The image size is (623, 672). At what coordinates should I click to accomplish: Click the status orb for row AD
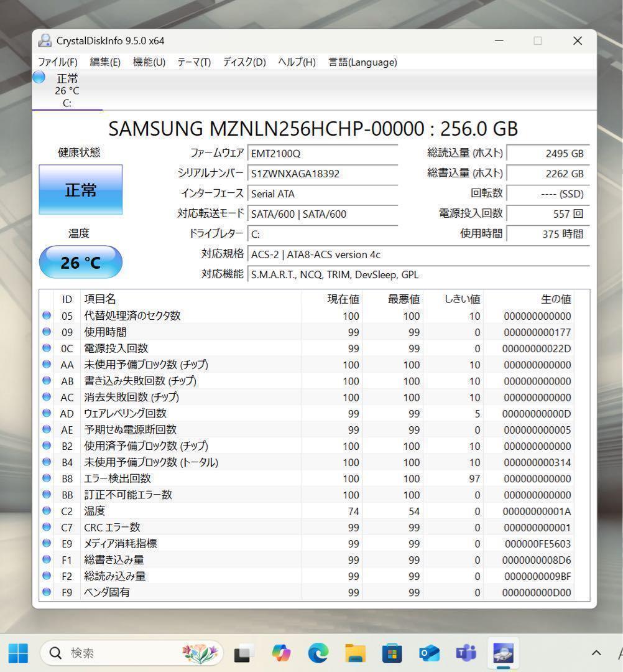point(47,413)
